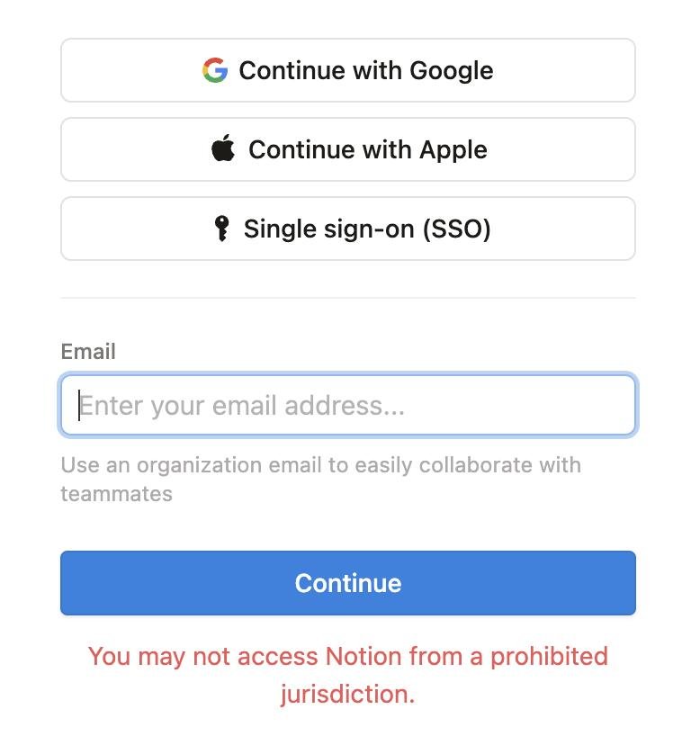Click the blinking text cursor in email field
The image size is (700, 754).
(79, 406)
